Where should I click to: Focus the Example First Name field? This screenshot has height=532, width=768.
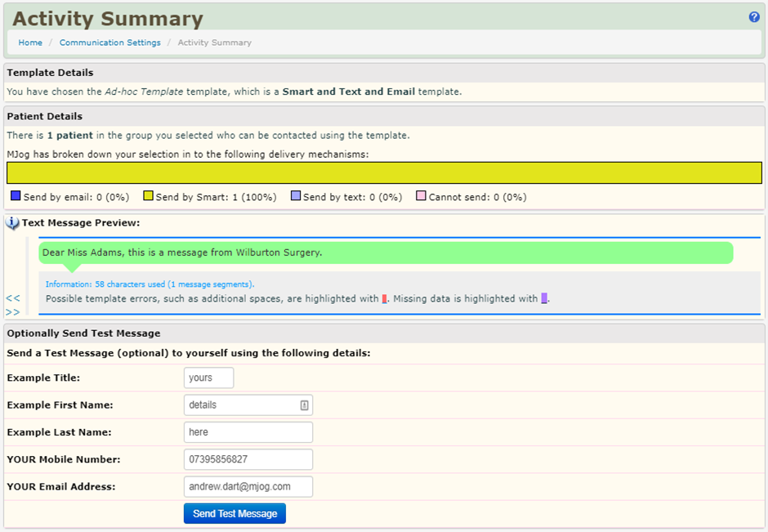point(241,405)
